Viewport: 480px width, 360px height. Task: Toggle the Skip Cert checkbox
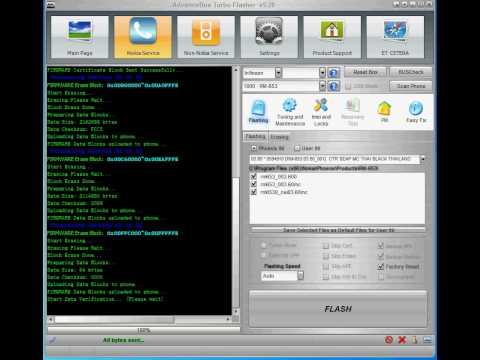click(x=326, y=246)
